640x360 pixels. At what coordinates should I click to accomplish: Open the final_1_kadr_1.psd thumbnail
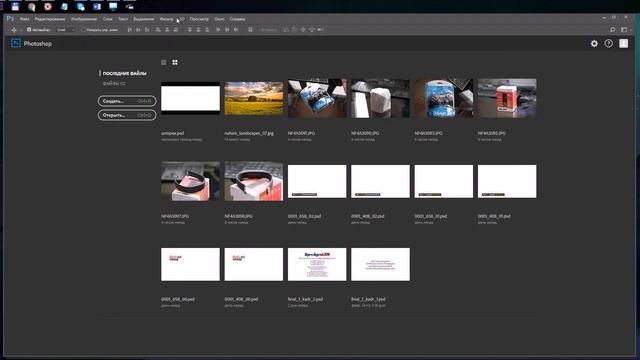coord(380,264)
